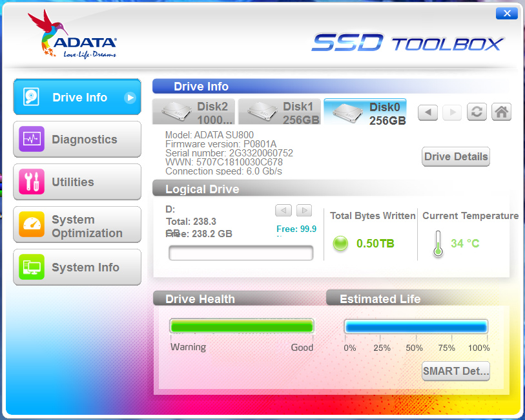Refresh the drive list
The width and height of the screenshot is (525, 420).
tap(477, 112)
